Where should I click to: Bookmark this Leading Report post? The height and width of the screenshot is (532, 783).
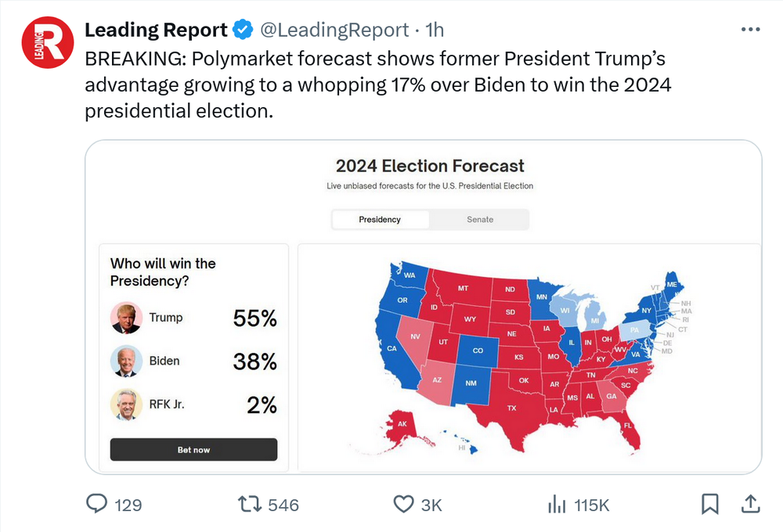tap(710, 504)
